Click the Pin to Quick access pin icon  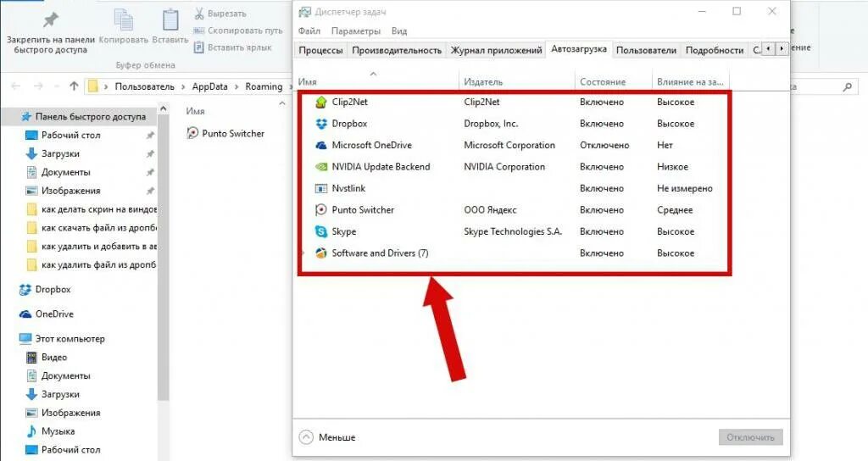(x=50, y=20)
